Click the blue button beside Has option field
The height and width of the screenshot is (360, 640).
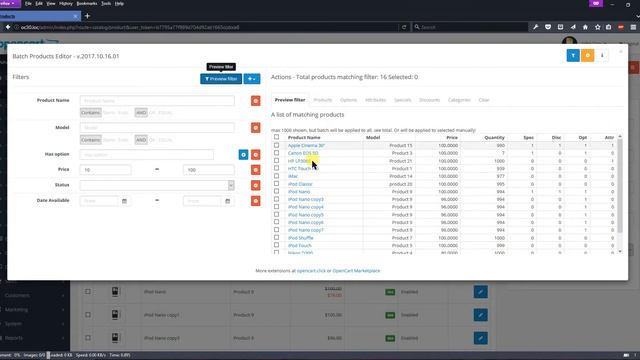pyautogui.click(x=243, y=155)
